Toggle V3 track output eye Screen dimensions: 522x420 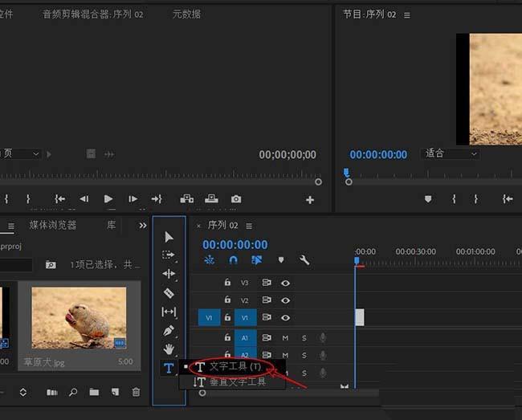285,283
